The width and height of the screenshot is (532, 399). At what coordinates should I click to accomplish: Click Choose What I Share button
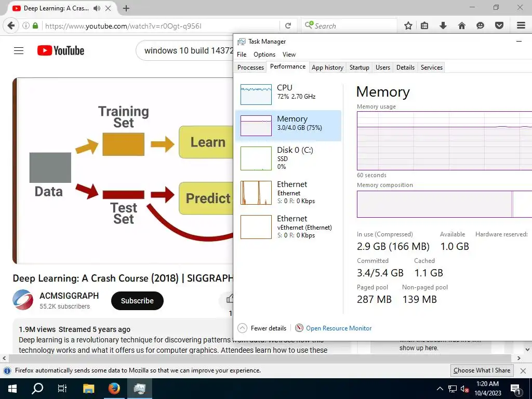click(x=482, y=370)
